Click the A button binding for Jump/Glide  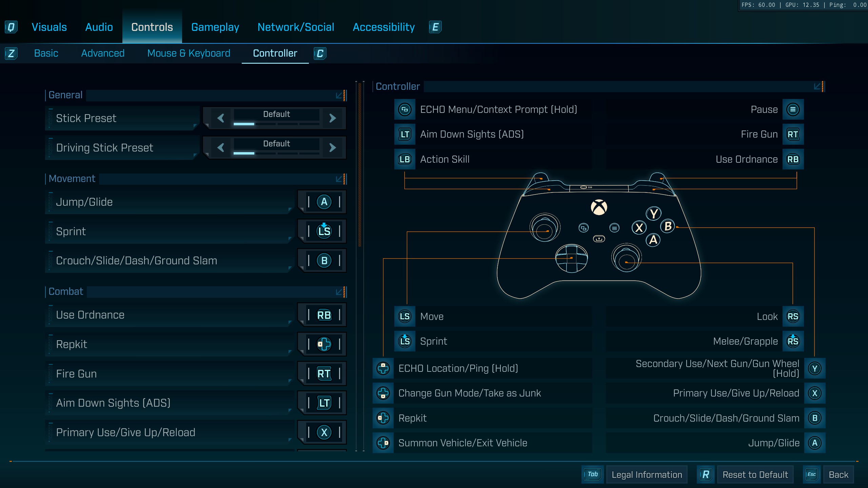(x=324, y=202)
